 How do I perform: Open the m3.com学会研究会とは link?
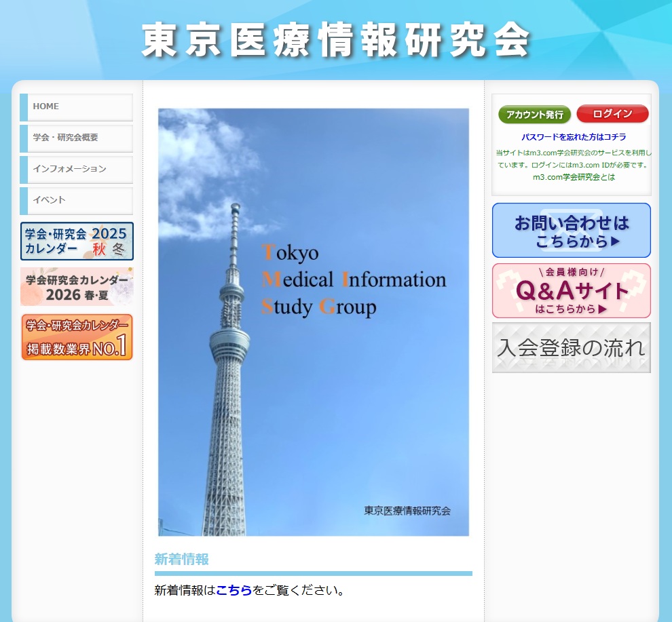tap(574, 177)
